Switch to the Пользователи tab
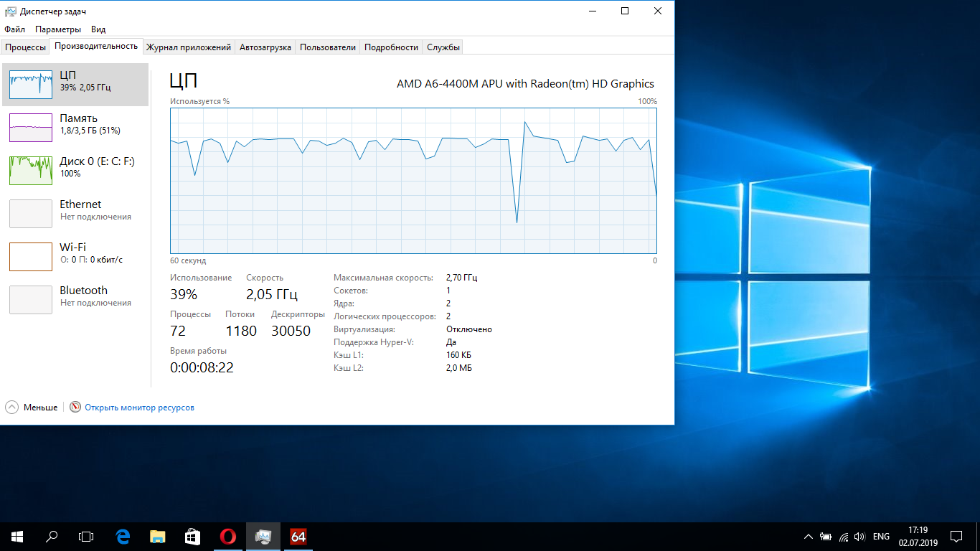Screen dimensions: 980x551 click(328, 47)
